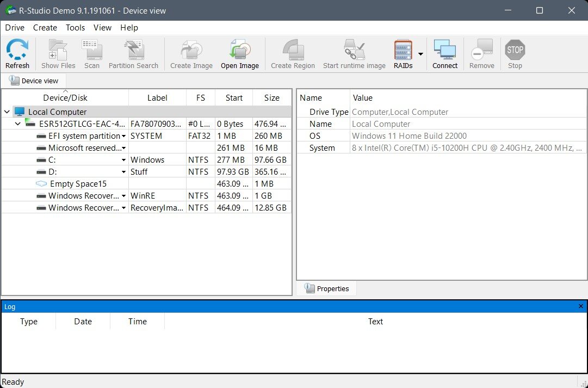The height and width of the screenshot is (388, 588).
Task: Click the D: partition drive icon
Action: [41, 172]
